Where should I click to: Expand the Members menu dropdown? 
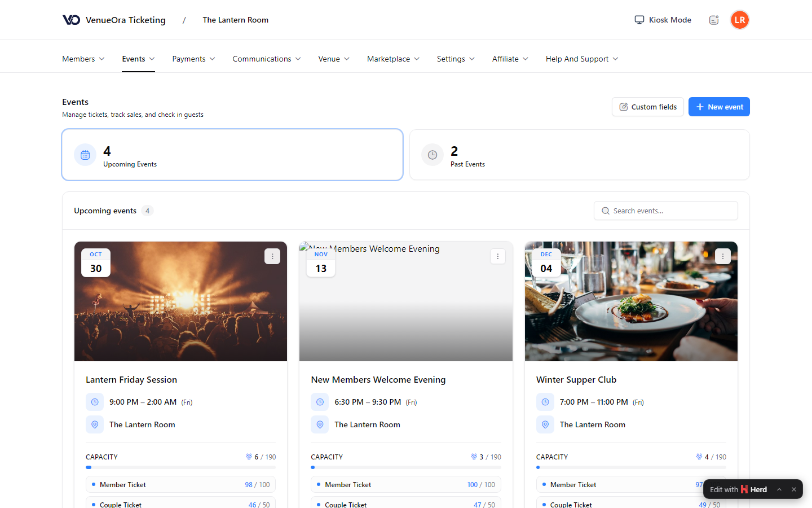(83, 59)
